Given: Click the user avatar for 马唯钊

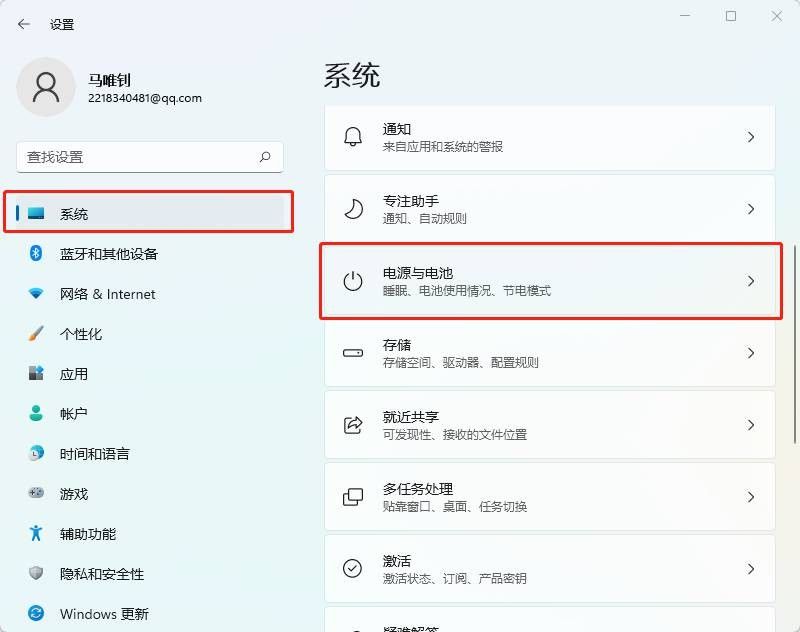Looking at the screenshot, I should click(x=47, y=88).
